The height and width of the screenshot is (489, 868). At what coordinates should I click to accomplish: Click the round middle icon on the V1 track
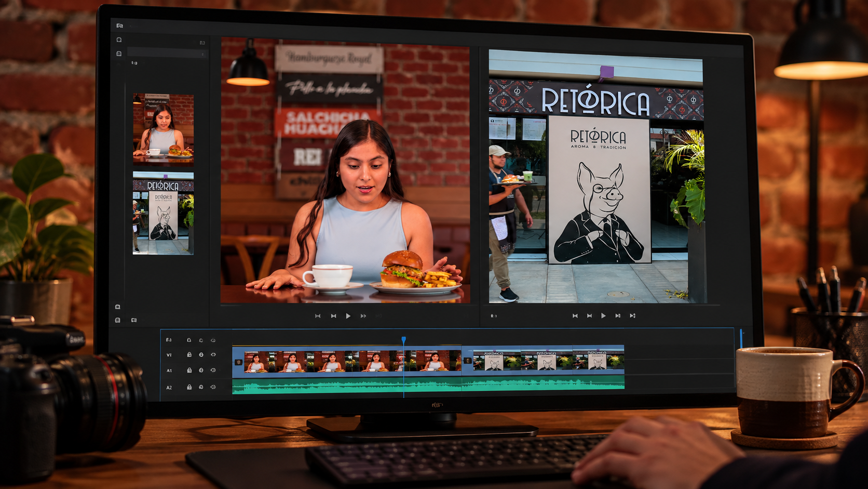click(201, 354)
